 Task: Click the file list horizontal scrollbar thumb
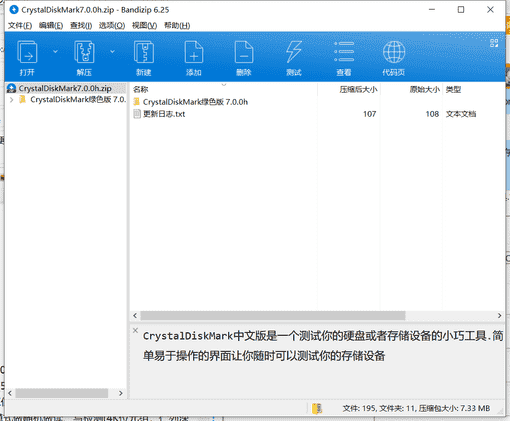click(273, 316)
